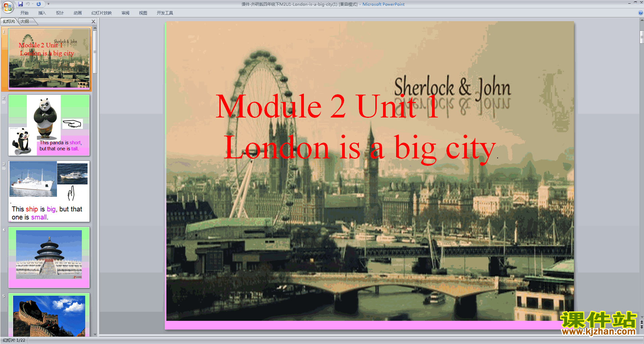Click the animation star icon beside slide 2

pyautogui.click(x=4, y=102)
